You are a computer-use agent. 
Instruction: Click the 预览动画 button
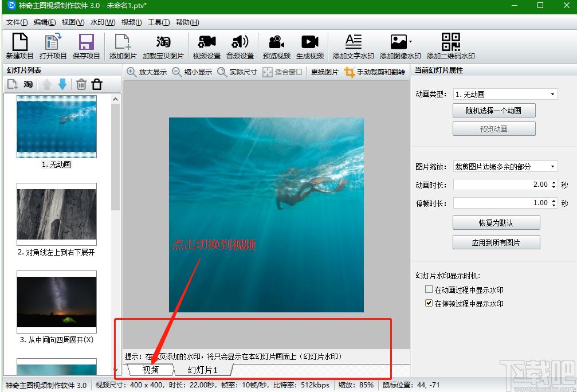click(494, 129)
